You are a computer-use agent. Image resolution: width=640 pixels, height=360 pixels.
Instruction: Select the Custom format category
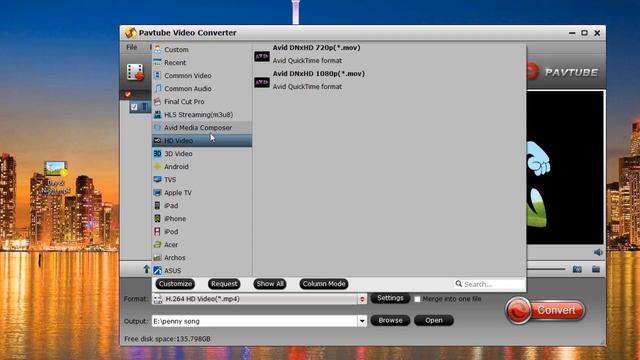(202, 49)
